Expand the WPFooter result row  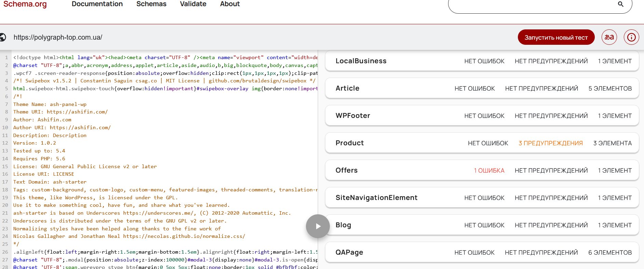pos(482,116)
